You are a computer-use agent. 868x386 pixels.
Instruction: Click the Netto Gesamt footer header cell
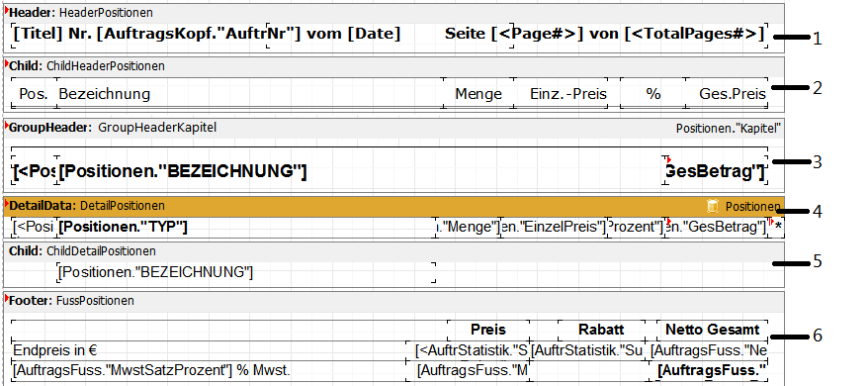[x=713, y=330]
